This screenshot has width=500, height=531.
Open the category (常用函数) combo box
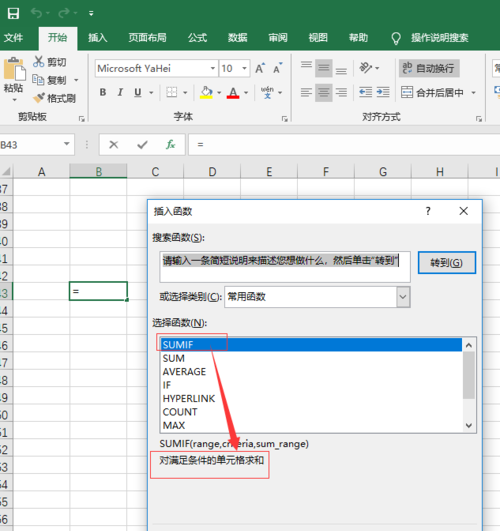click(x=317, y=297)
